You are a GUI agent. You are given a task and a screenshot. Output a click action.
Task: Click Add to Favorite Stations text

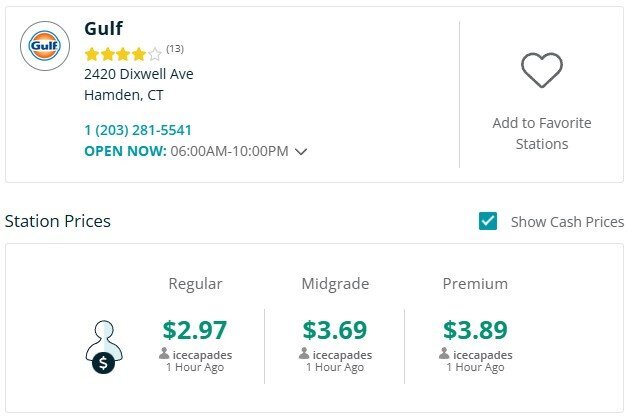[541, 133]
